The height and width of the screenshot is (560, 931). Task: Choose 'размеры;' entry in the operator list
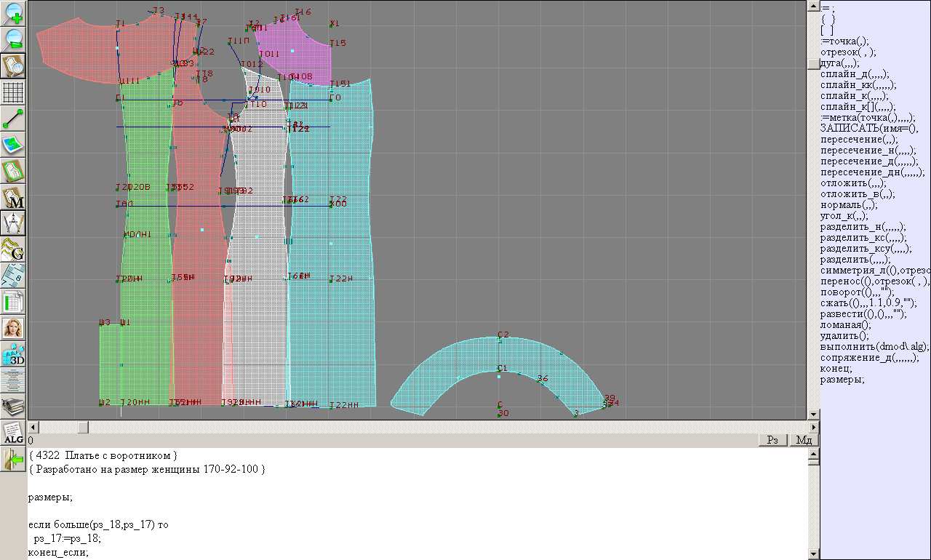tap(842, 380)
